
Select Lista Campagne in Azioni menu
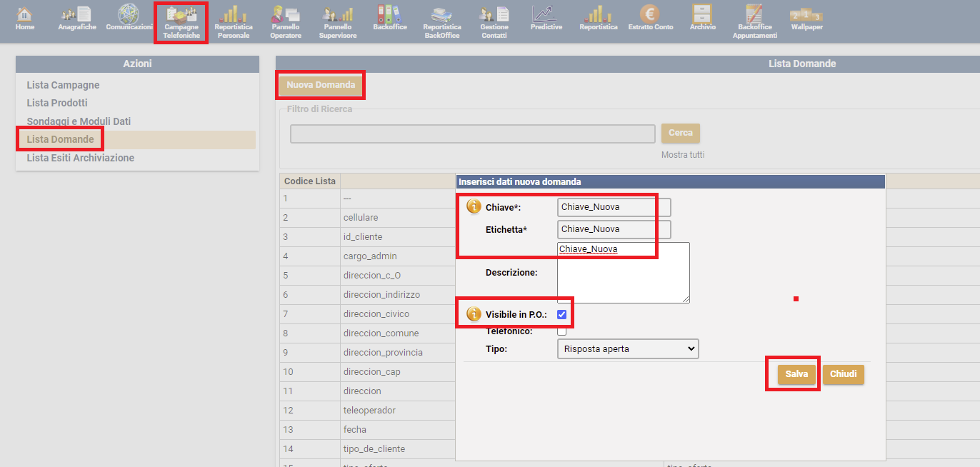coord(63,85)
